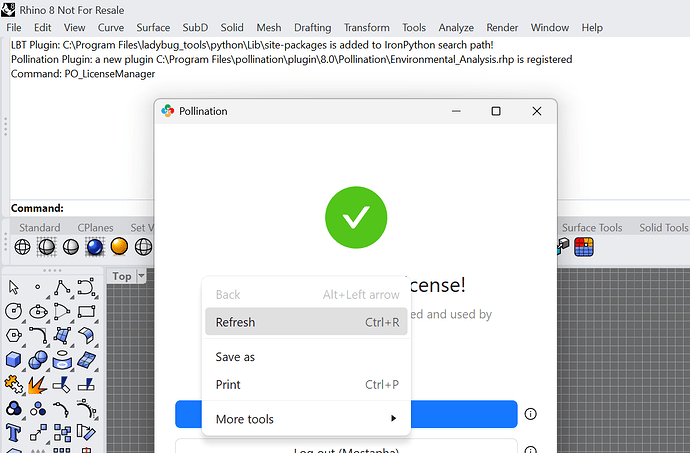Click the 'Pollination Plugin' registered history line
This screenshot has height=453, width=690.
coord(291,59)
